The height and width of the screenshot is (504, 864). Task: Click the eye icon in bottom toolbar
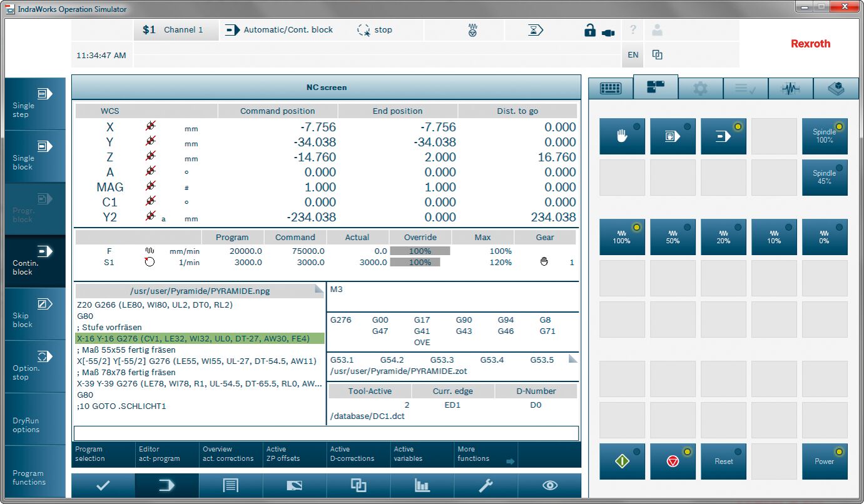tap(550, 486)
